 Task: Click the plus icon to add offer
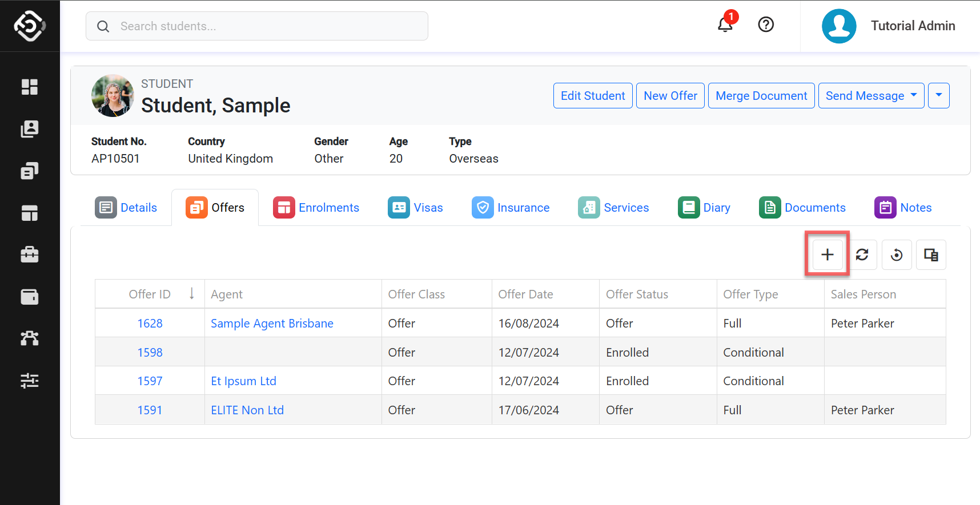pyautogui.click(x=827, y=254)
